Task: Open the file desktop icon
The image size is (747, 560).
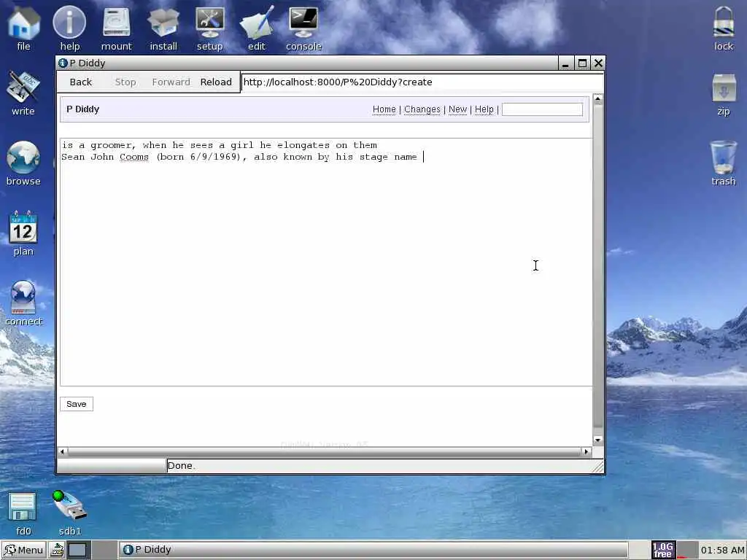Action: click(23, 28)
